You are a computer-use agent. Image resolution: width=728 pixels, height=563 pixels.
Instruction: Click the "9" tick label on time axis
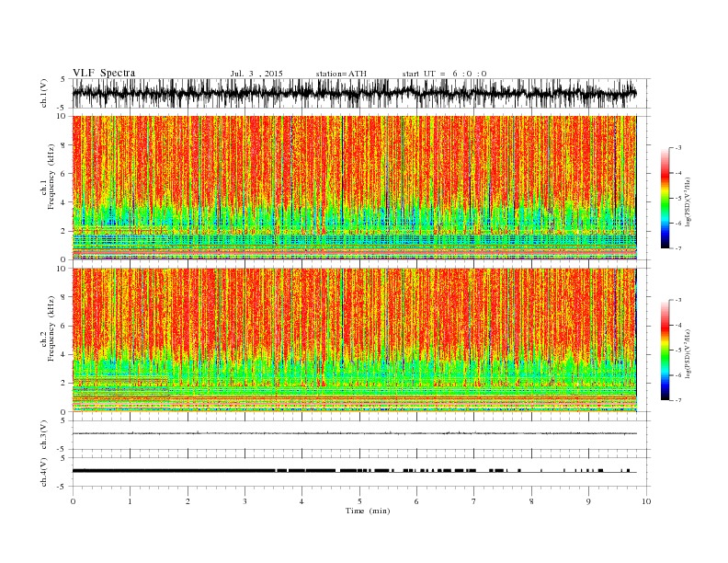click(588, 501)
